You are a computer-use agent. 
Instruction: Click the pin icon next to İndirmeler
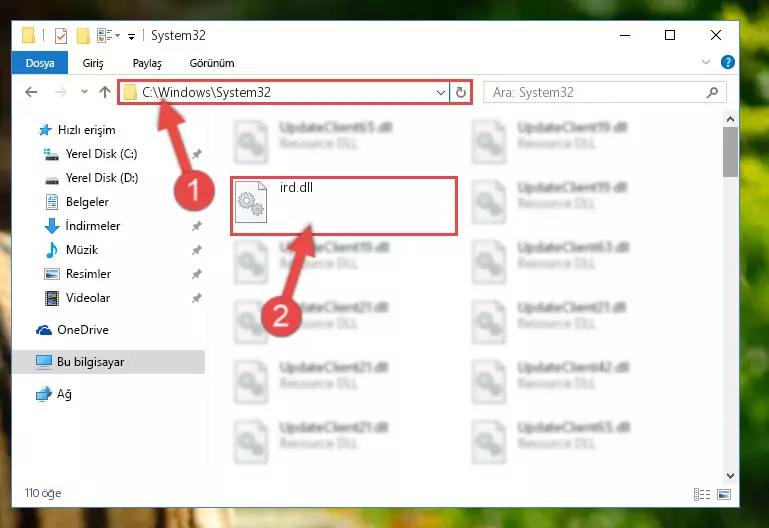click(197, 226)
